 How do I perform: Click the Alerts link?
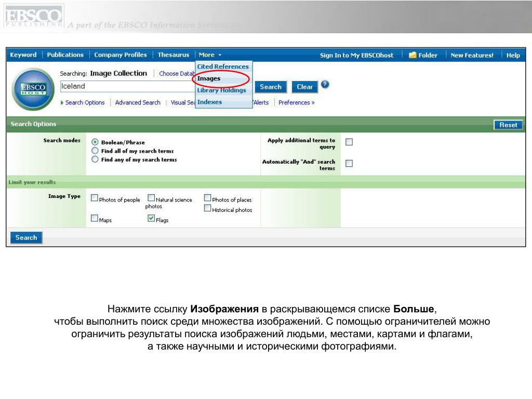click(x=261, y=102)
